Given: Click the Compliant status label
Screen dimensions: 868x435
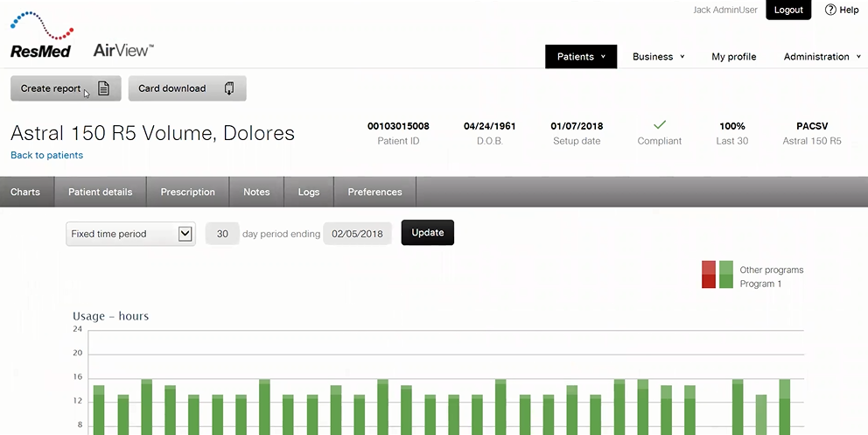Looking at the screenshot, I should (659, 141).
